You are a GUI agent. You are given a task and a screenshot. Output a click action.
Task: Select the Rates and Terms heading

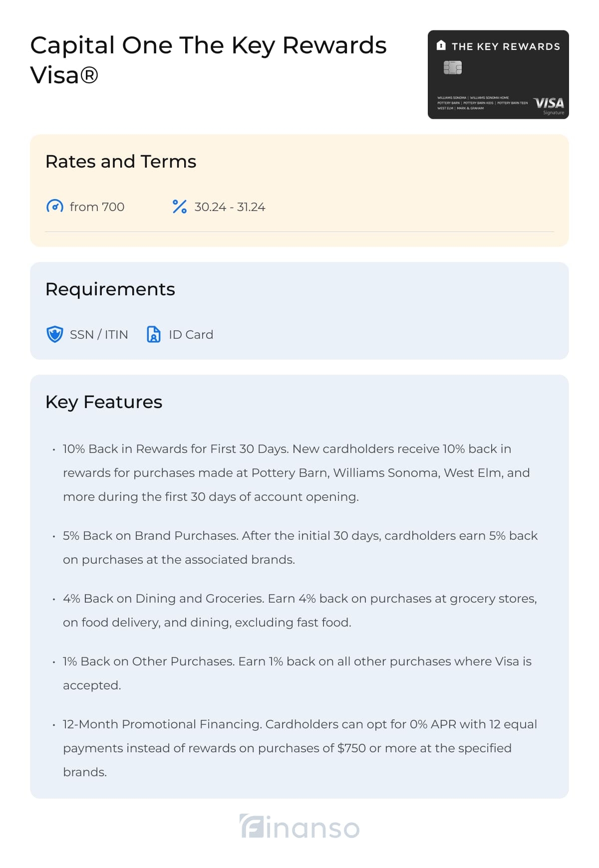[121, 162]
